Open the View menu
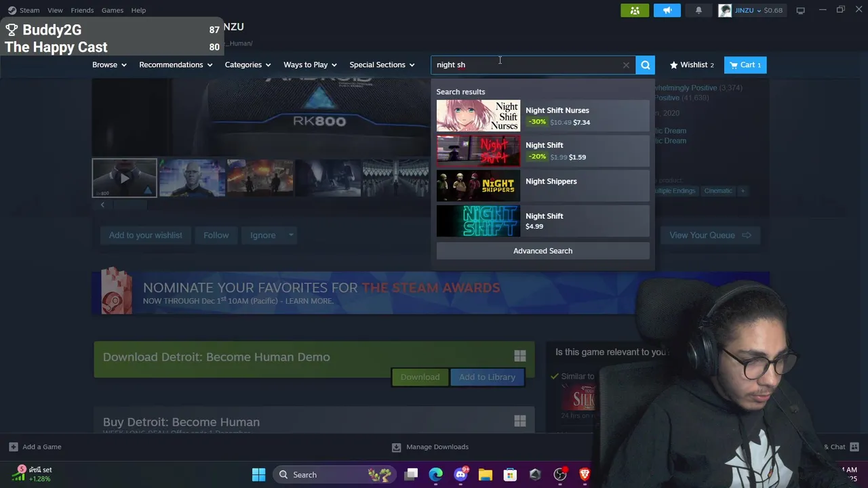The height and width of the screenshot is (488, 868). (x=55, y=10)
